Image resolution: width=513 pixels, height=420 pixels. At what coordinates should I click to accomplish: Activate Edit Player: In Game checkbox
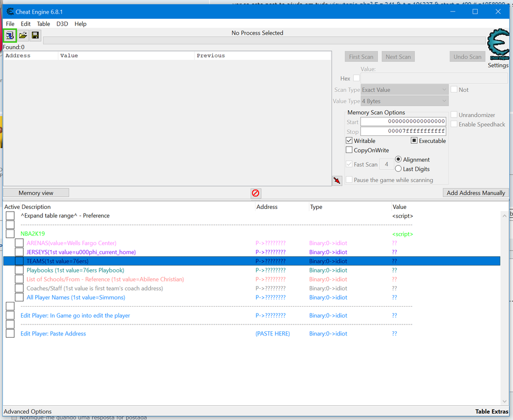pos(10,316)
